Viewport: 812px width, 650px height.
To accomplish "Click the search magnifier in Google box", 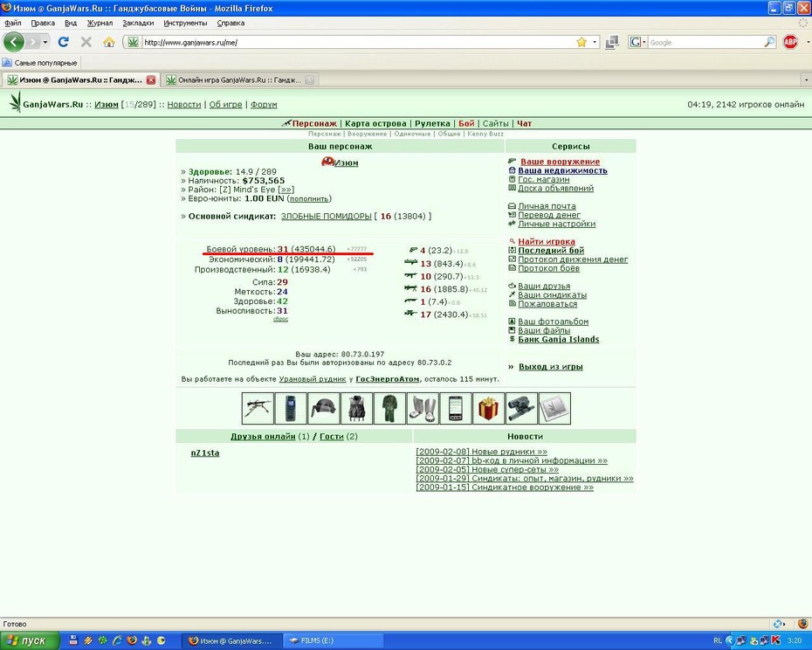I will point(769,42).
